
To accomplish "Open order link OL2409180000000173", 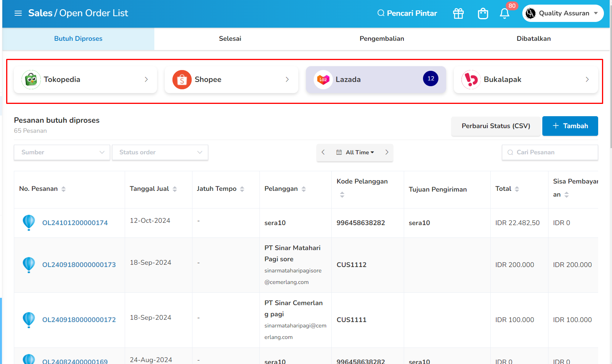I will [x=79, y=265].
